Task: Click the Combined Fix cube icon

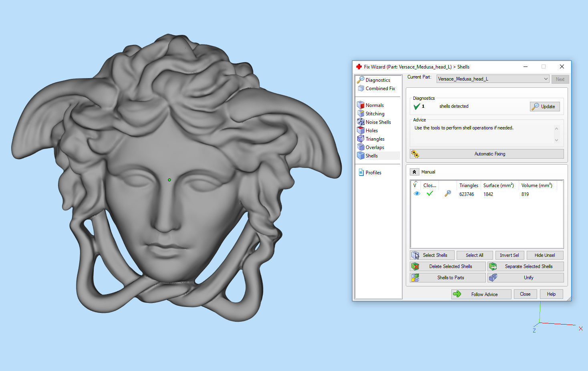Action: tap(361, 88)
